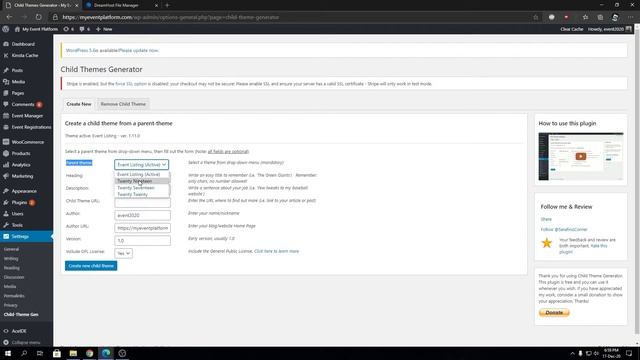Click inside the Version input field
Viewport: 640px width, 360px height.
click(142, 240)
